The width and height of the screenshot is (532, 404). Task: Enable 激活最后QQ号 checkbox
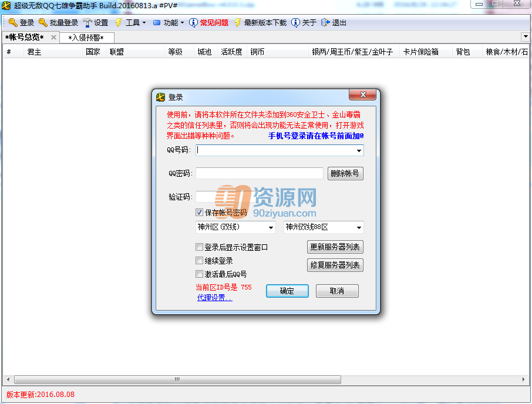(x=200, y=274)
